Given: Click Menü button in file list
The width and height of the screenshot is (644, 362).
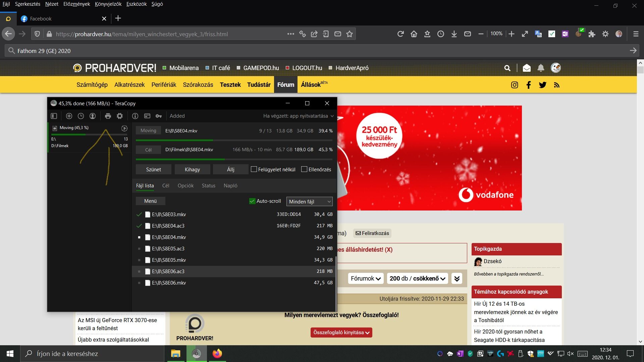Looking at the screenshot, I should [150, 201].
